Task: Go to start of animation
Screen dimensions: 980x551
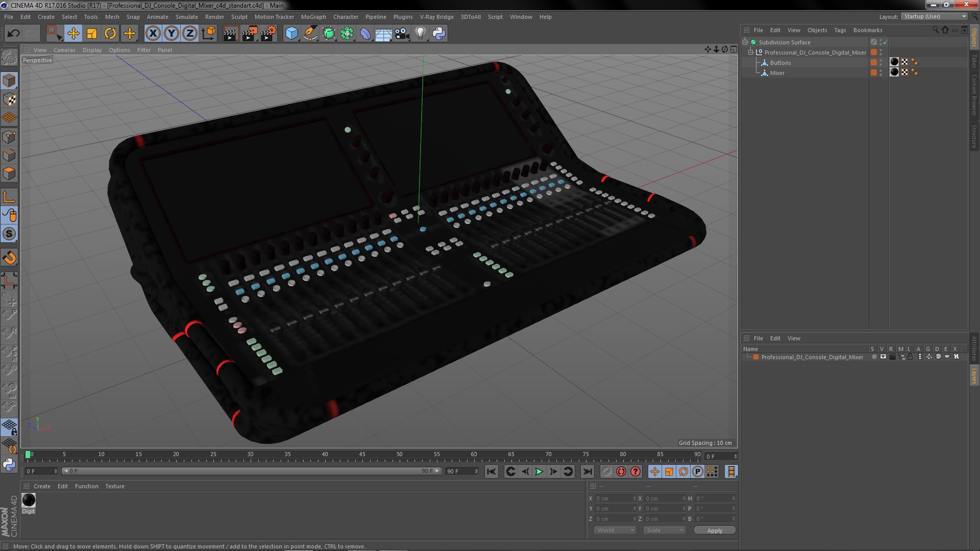Action: click(491, 472)
